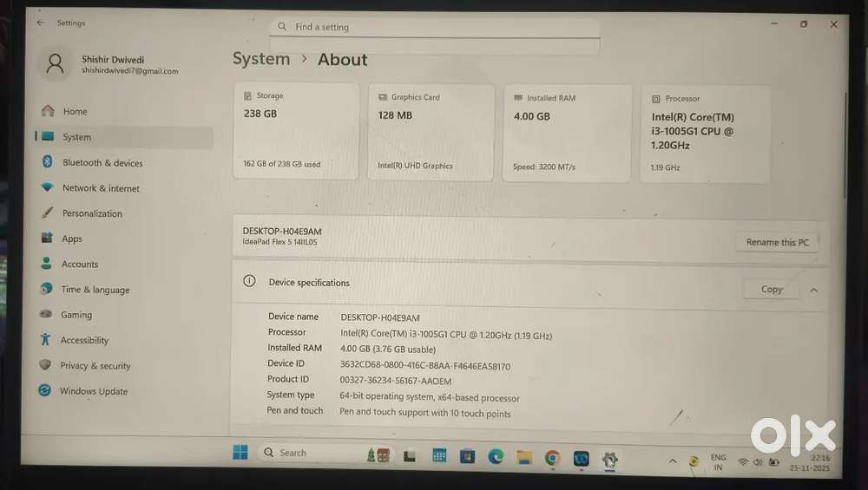Open the Home settings page
868x490 pixels.
coord(75,112)
